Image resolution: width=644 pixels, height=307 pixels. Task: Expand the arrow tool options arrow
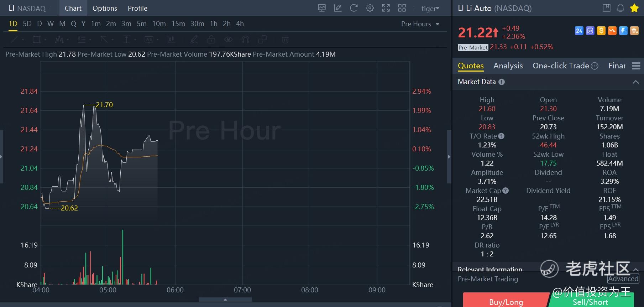tap(112, 40)
